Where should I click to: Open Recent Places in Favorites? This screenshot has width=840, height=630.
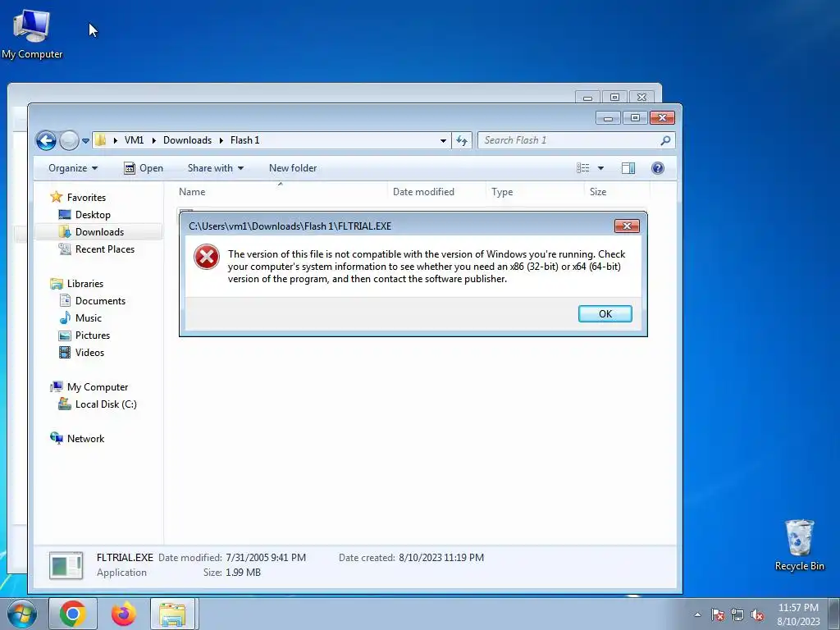point(104,249)
